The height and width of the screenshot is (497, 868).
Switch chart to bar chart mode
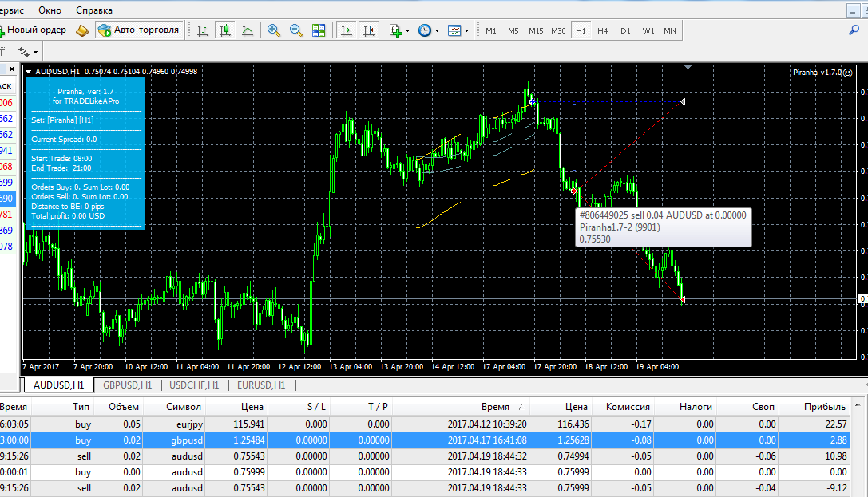click(203, 30)
